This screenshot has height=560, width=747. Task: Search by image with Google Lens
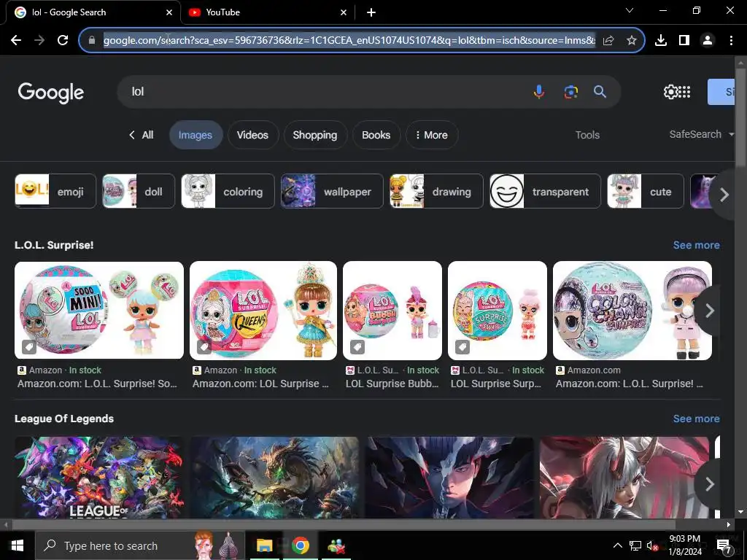pyautogui.click(x=570, y=91)
